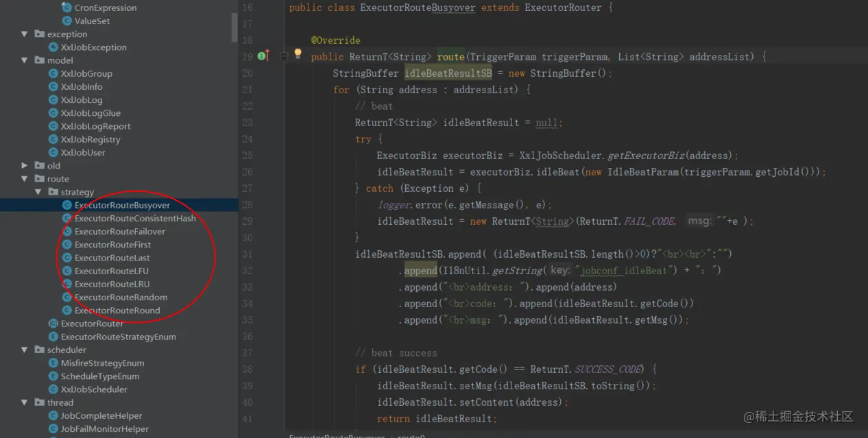The image size is (868, 438).
Task: Click exception folder icon
Action: [39, 34]
